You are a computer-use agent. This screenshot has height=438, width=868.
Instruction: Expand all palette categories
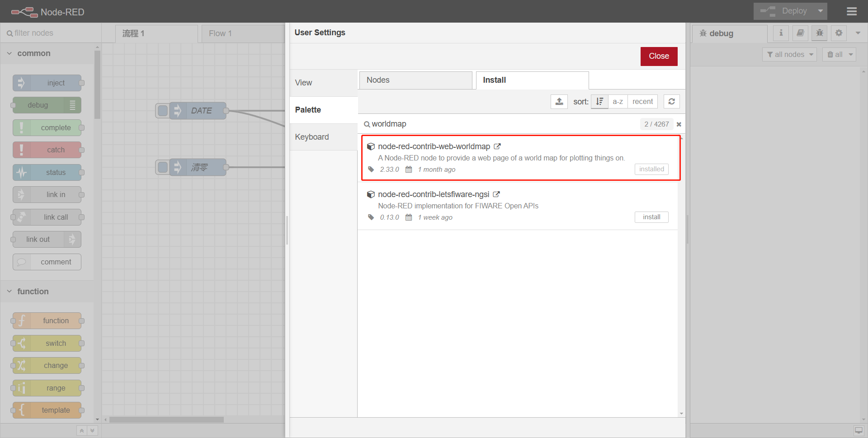[x=92, y=431]
